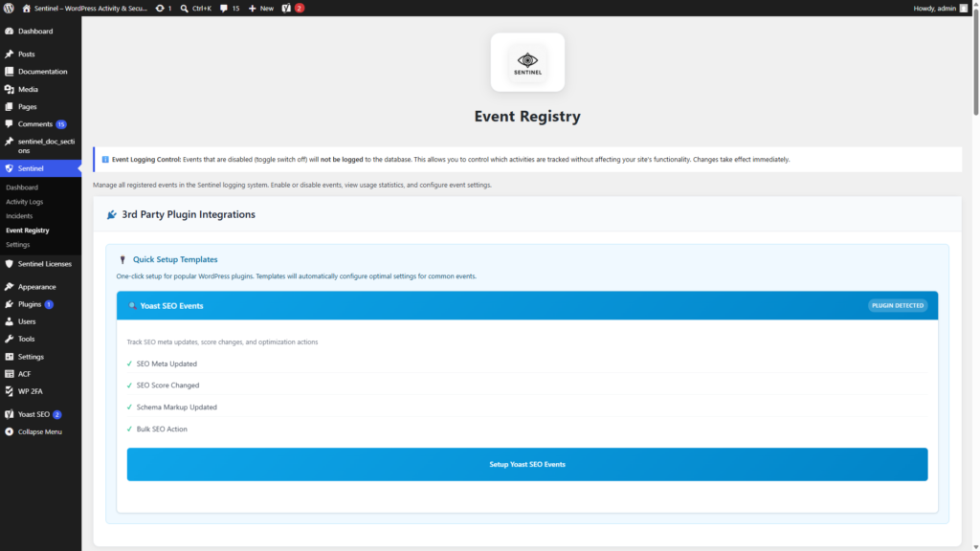980x551 pixels.
Task: Open Documentation in sidebar
Action: (x=40, y=71)
